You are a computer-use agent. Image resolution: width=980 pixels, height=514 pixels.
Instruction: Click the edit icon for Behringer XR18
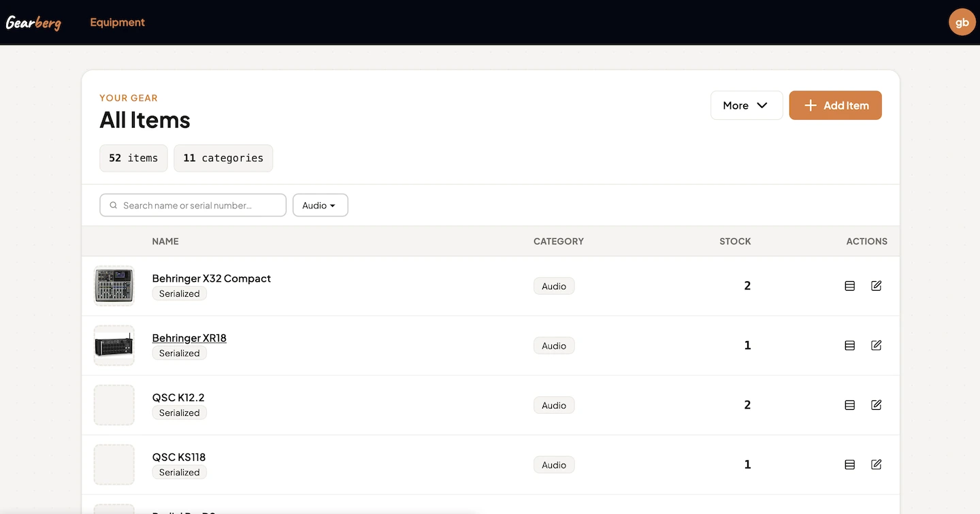coord(877,345)
